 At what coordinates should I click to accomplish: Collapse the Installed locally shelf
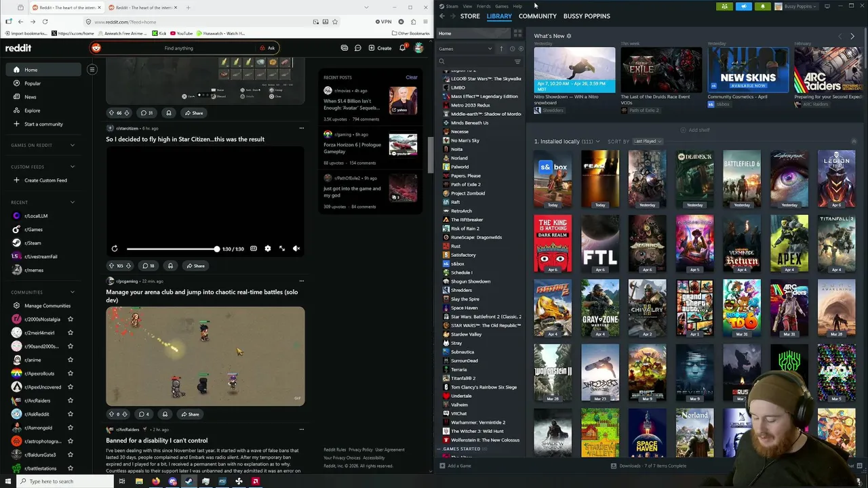point(854,142)
